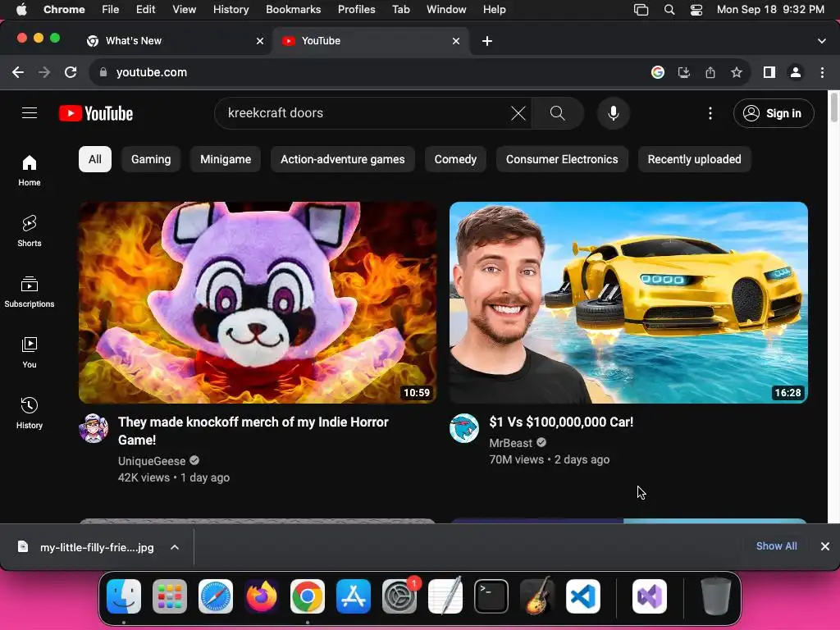This screenshot has width=840, height=630.
Task: Click the MrBeast channel avatar
Action: tap(464, 428)
